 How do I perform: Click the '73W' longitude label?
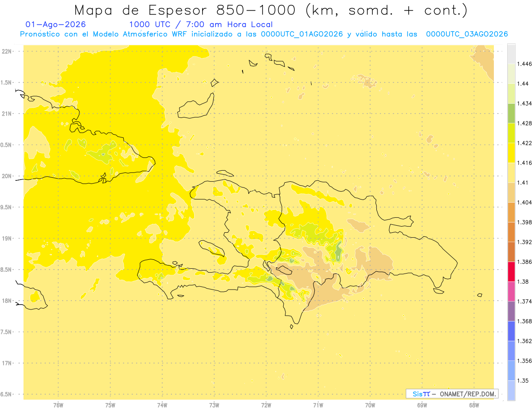pos(214,405)
